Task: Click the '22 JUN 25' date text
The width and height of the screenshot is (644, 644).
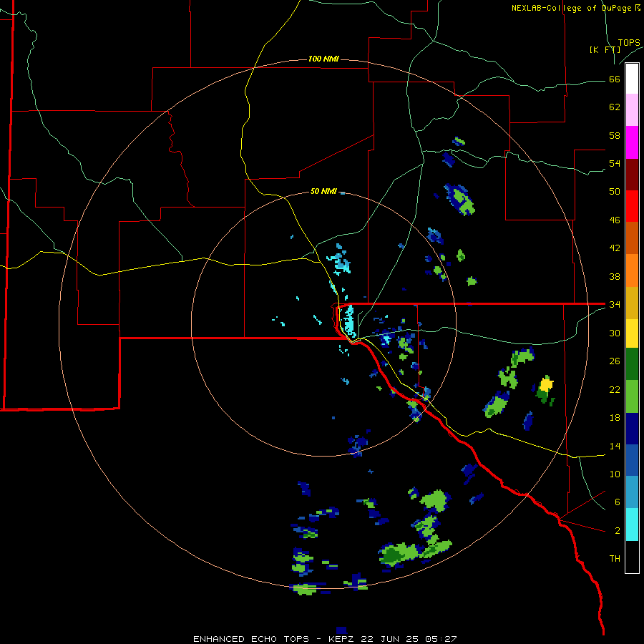Action: pyautogui.click(x=390, y=639)
